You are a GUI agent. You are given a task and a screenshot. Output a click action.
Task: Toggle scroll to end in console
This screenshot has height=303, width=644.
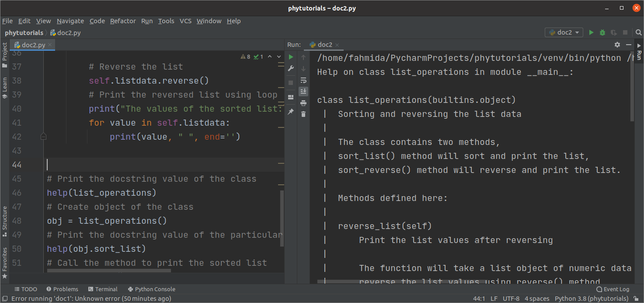[304, 91]
